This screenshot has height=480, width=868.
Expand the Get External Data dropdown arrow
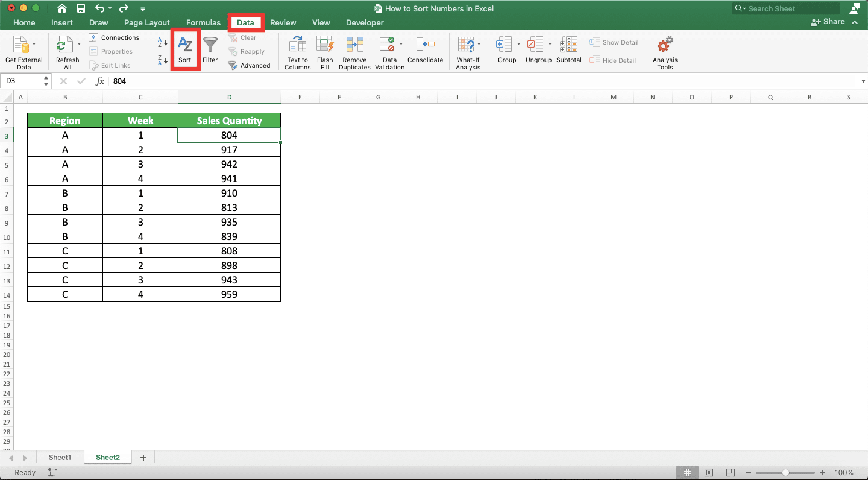click(34, 44)
